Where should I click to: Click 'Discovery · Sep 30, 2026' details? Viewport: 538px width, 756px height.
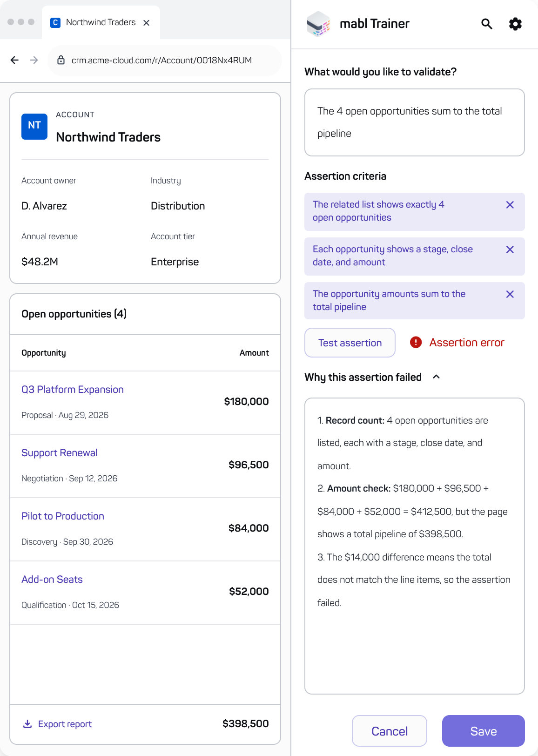pyautogui.click(x=67, y=542)
